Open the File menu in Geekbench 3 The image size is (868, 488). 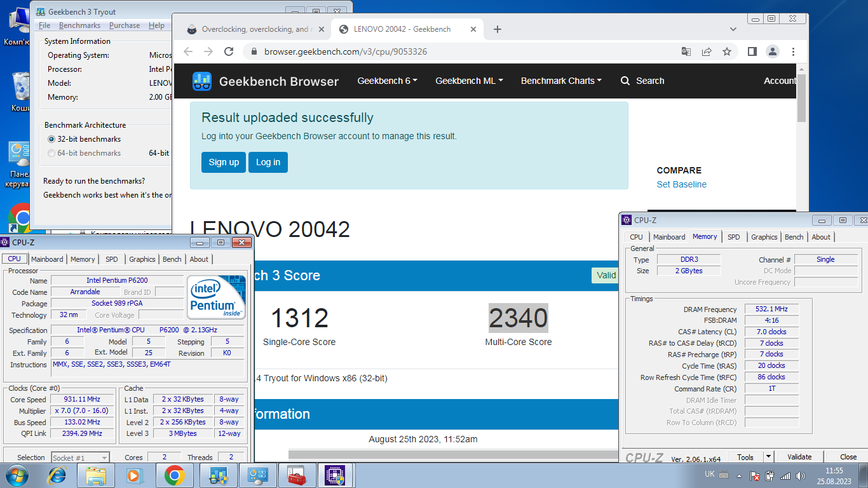pyautogui.click(x=44, y=25)
